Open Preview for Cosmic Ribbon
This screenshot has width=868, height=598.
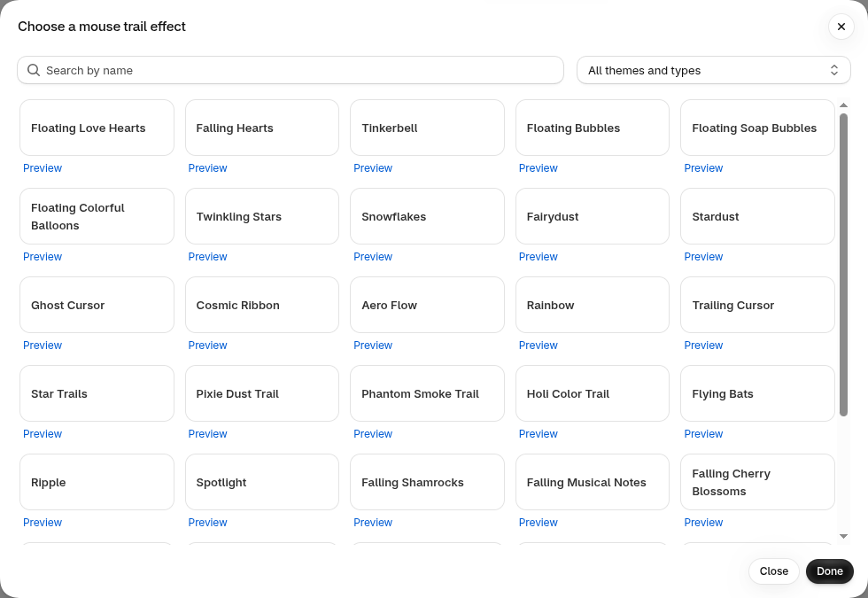[x=207, y=345]
